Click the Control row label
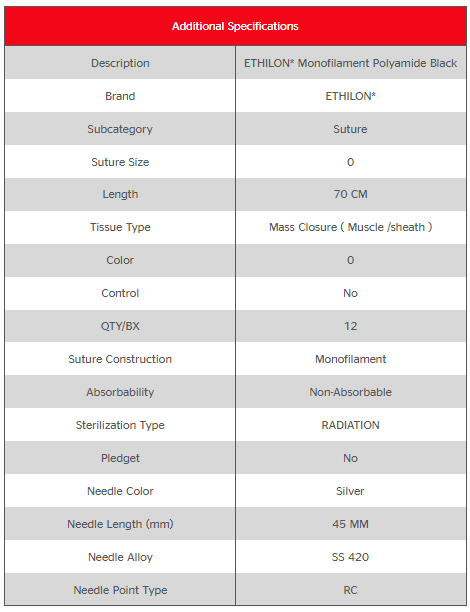This screenshot has height=612, width=470. (x=120, y=293)
